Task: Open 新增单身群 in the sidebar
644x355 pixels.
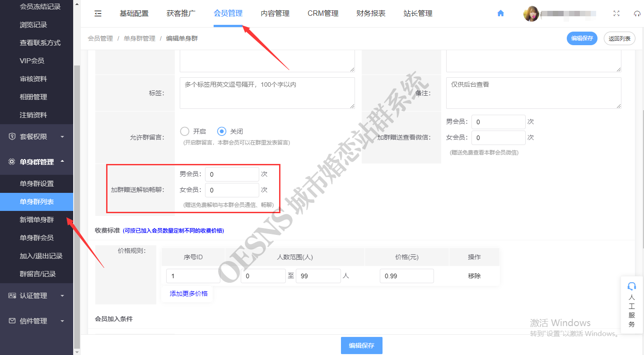Action: [37, 220]
